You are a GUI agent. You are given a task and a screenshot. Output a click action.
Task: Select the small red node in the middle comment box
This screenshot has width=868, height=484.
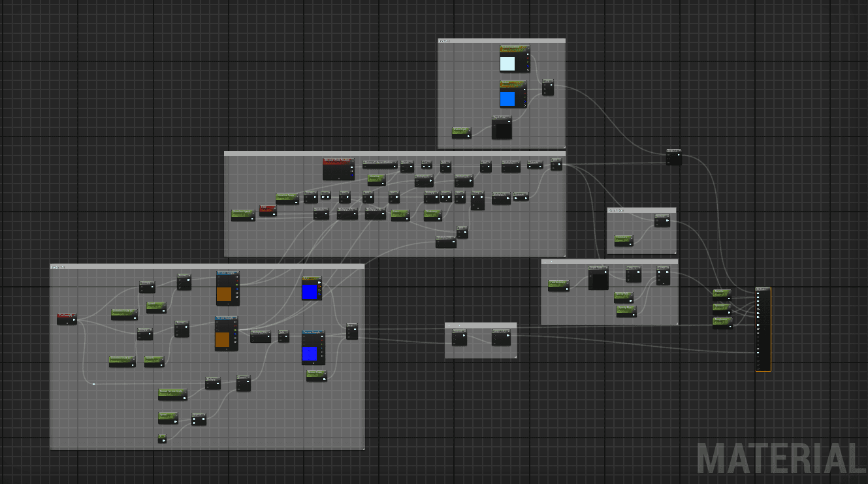268,210
